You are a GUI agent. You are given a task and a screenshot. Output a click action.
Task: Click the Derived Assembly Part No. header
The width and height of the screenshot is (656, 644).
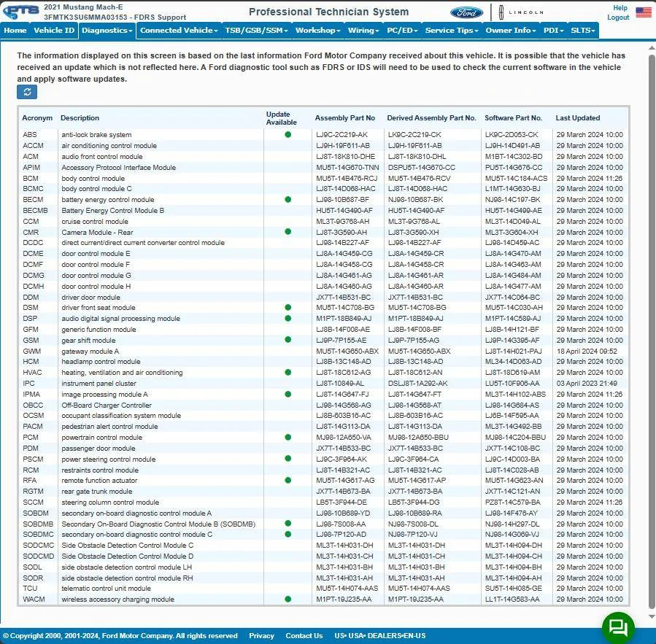[431, 118]
